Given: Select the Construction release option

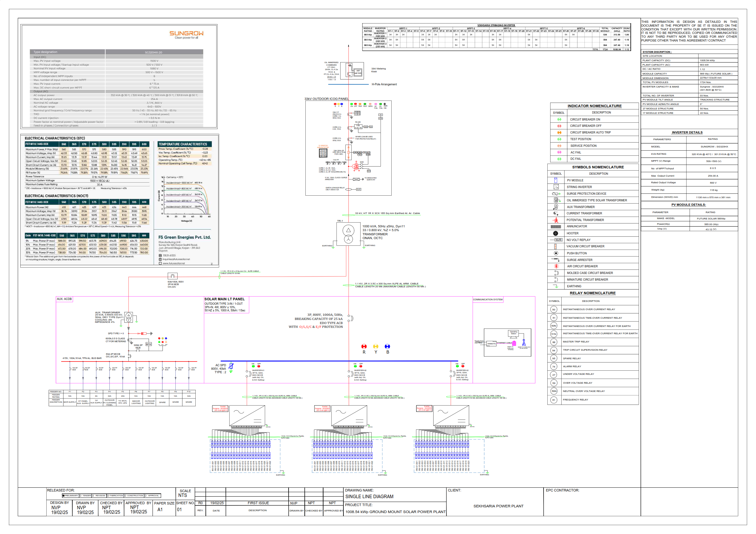Looking at the screenshot, I should [125, 496].
